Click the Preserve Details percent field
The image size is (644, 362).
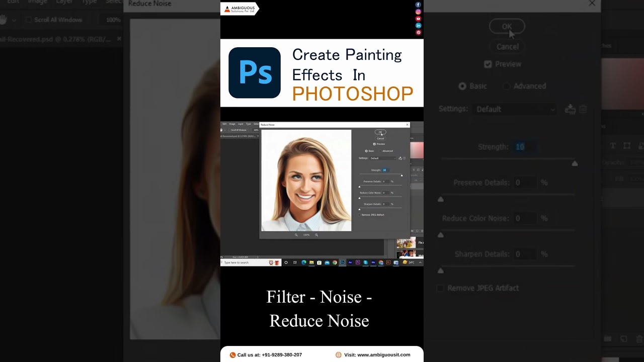pos(386,182)
